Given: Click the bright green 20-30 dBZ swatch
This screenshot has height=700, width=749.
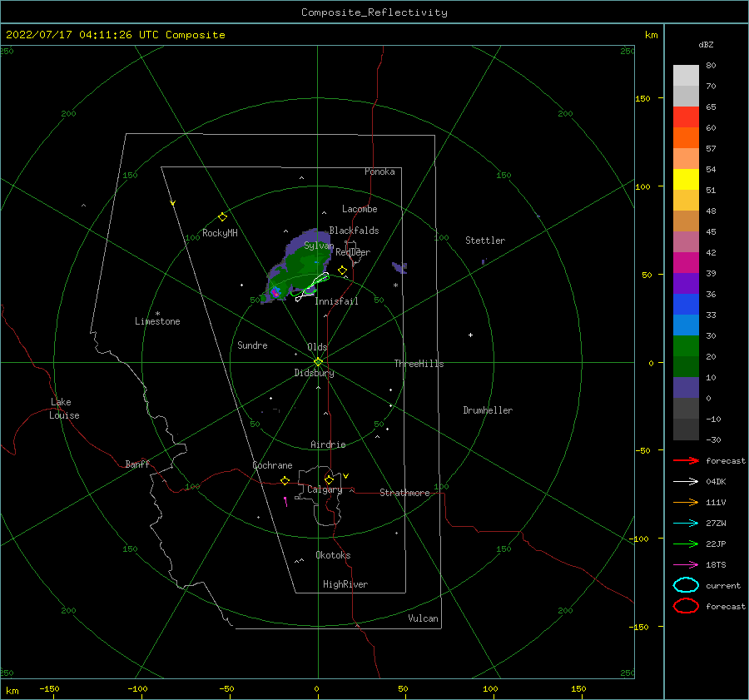Looking at the screenshot, I should (686, 345).
